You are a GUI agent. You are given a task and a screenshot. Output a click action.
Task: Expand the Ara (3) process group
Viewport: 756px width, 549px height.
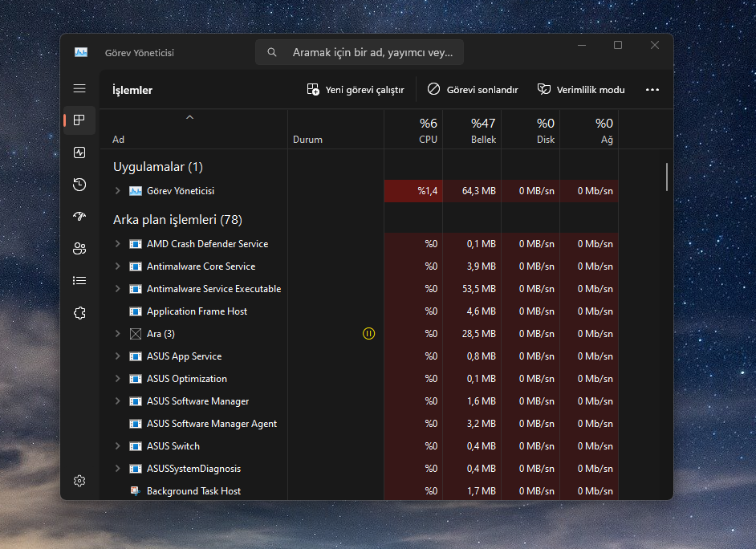pyautogui.click(x=117, y=334)
